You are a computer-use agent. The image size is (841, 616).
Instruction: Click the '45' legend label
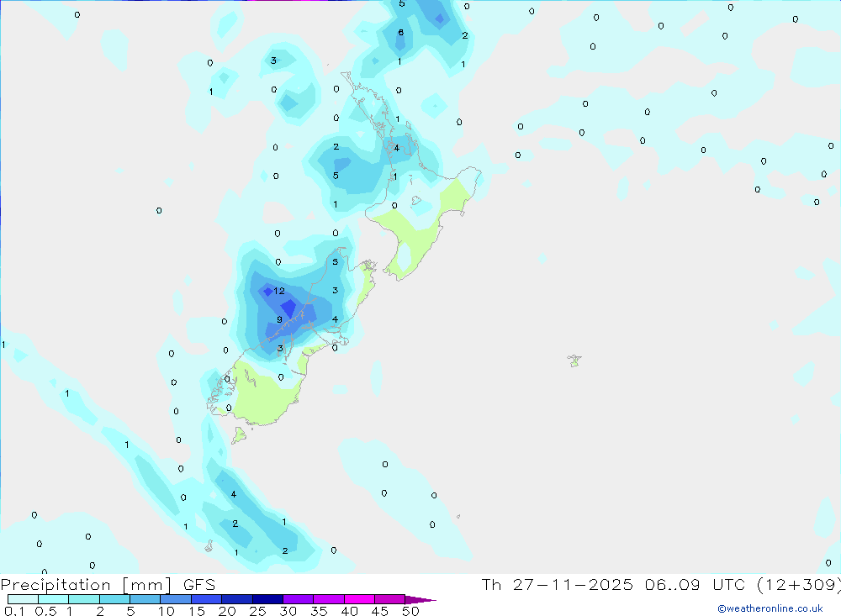click(380, 611)
